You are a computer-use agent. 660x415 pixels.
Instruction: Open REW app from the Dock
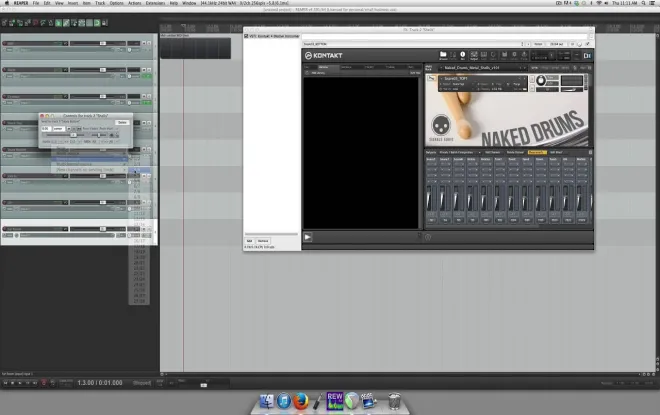click(335, 401)
